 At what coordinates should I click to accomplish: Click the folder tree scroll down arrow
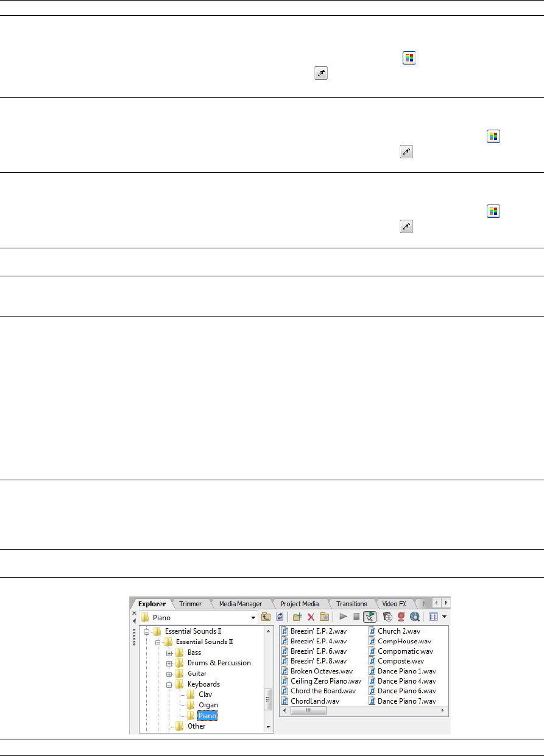click(x=268, y=727)
